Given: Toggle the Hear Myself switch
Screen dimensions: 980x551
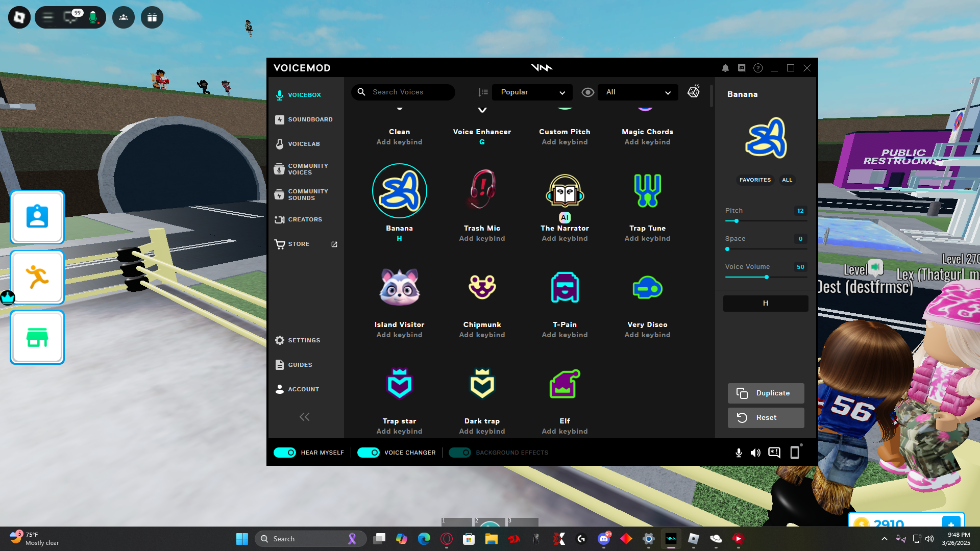Looking at the screenshot, I should (285, 453).
